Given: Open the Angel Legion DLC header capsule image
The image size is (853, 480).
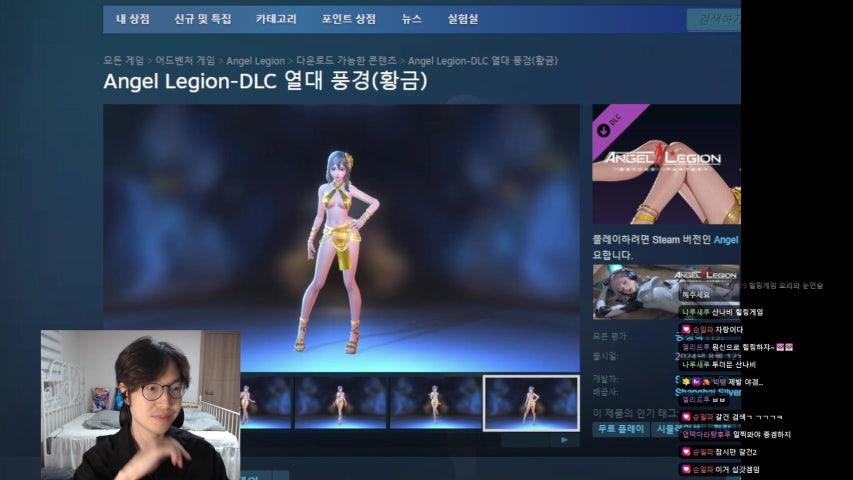Looking at the screenshot, I should [666, 164].
